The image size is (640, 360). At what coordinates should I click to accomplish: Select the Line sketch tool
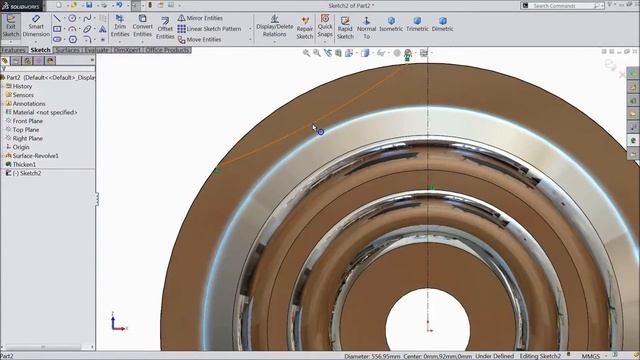click(57, 18)
